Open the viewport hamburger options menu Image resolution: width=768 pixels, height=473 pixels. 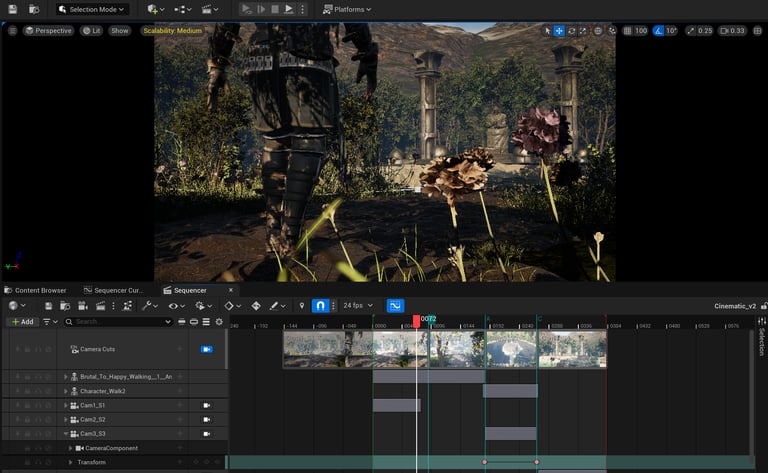[12, 31]
